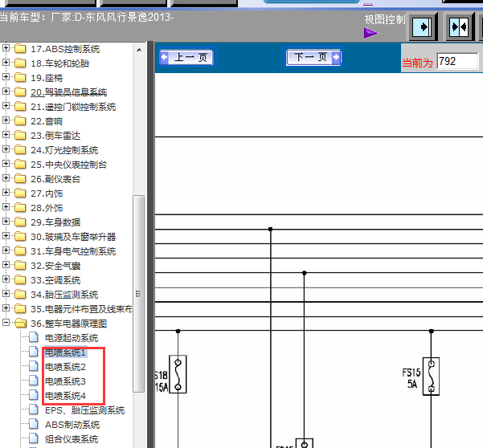Click the FS15 5A fuse symbol in diagram
Image resolution: width=483 pixels, height=448 pixels.
pyautogui.click(x=431, y=377)
